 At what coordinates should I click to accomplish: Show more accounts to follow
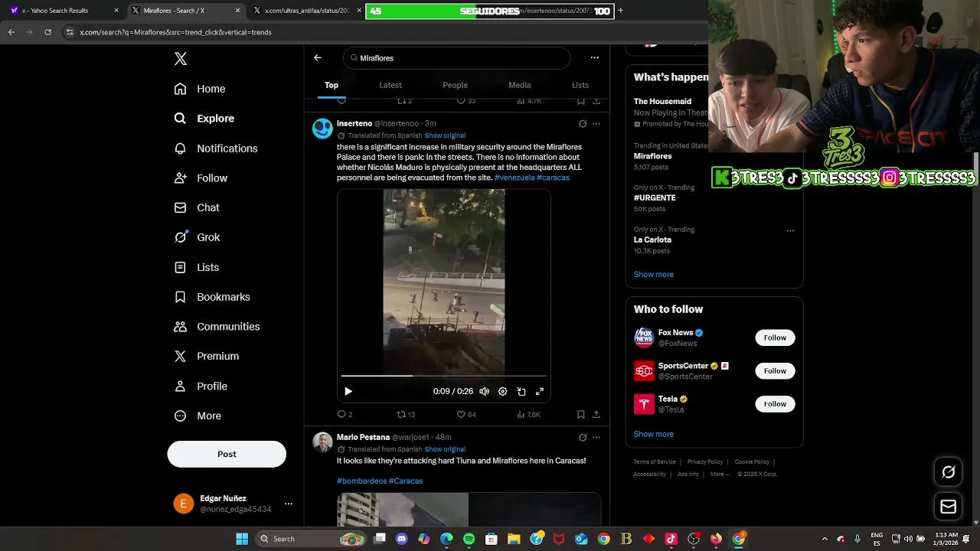[653, 434]
